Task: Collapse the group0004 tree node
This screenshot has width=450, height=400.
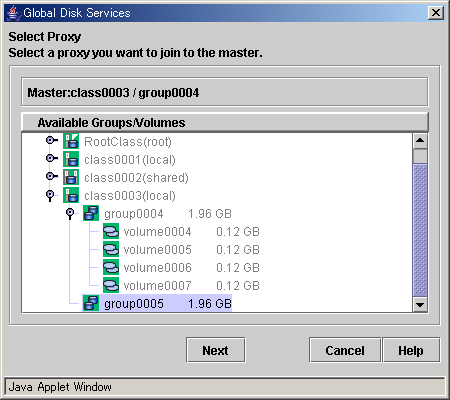Action: (70, 213)
